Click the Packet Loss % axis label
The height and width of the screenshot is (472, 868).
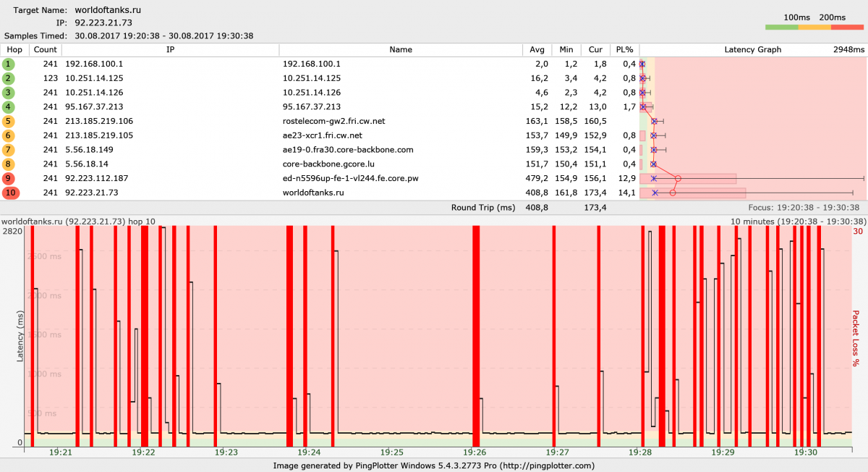(x=855, y=337)
